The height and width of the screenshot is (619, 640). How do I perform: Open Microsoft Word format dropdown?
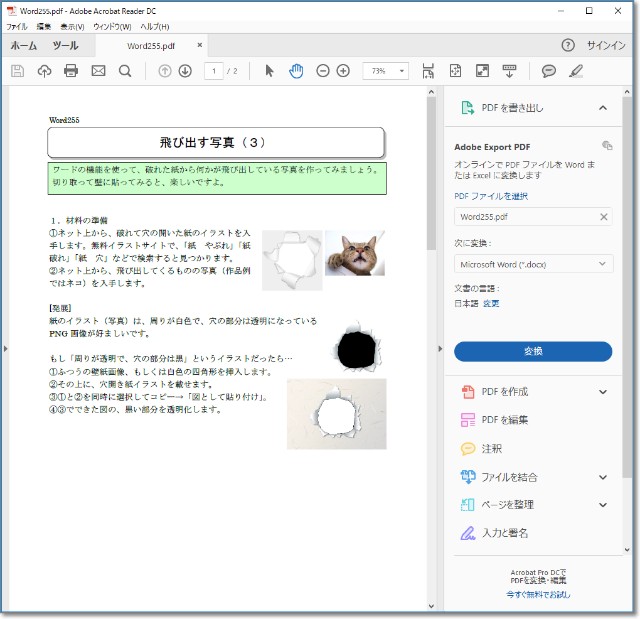(x=533, y=264)
